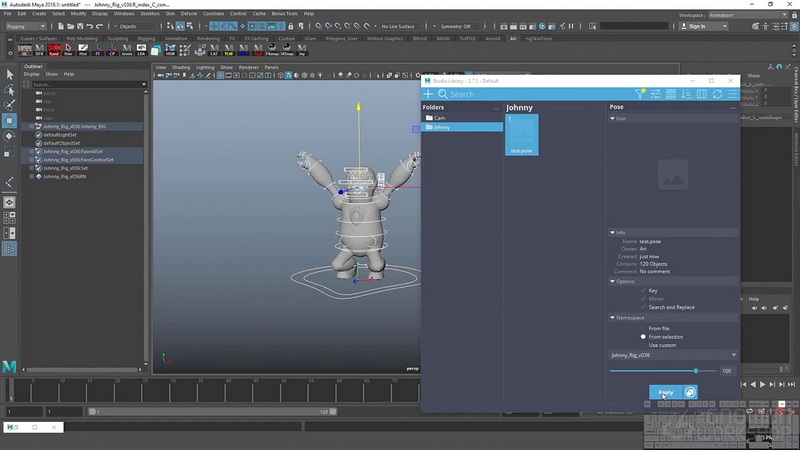800x450 pixels.
Task: Click the Apply button in Pose panel
Action: point(666,392)
